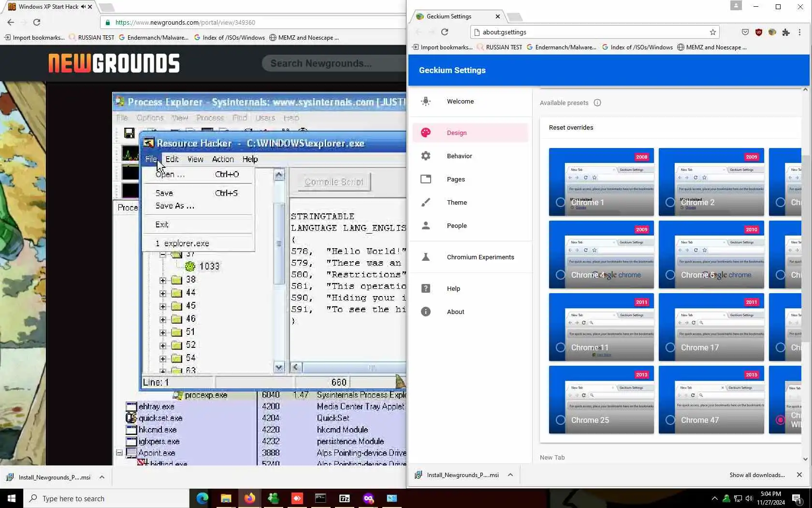This screenshot has width=812, height=508.
Task: Expand folder 51 in Resource Hacker tree
Action: point(163,332)
